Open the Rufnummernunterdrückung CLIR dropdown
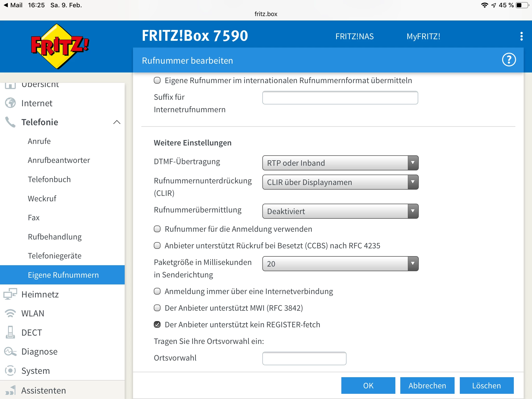This screenshot has width=532, height=399. point(340,182)
